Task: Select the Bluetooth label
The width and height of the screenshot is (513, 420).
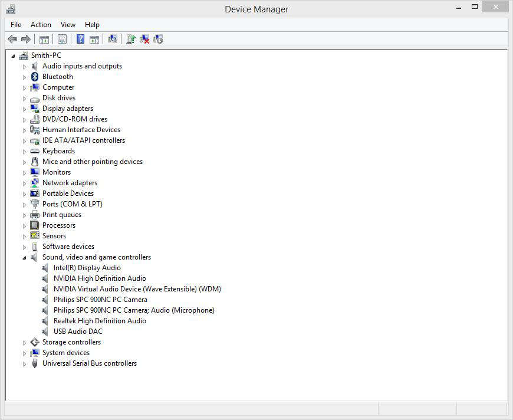Action: coord(58,77)
